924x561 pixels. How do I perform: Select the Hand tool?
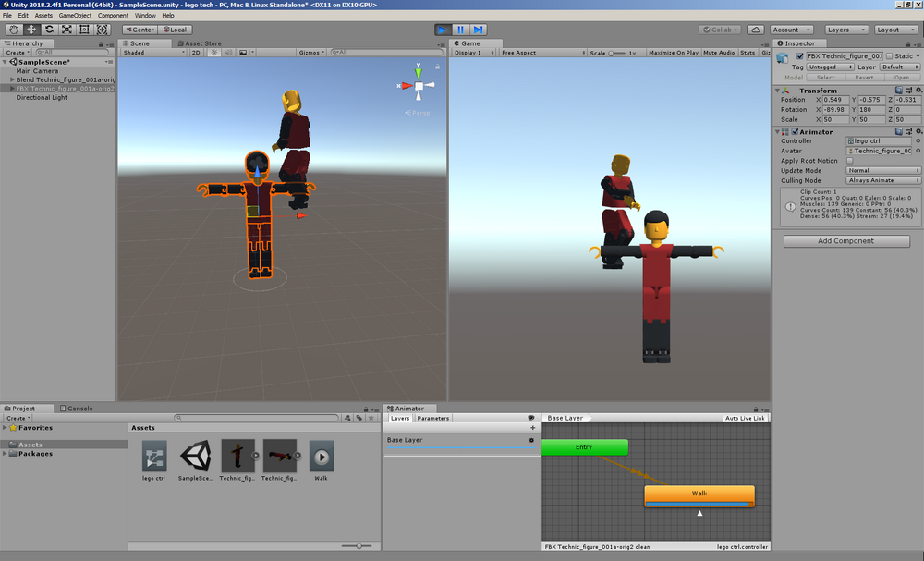click(14, 30)
